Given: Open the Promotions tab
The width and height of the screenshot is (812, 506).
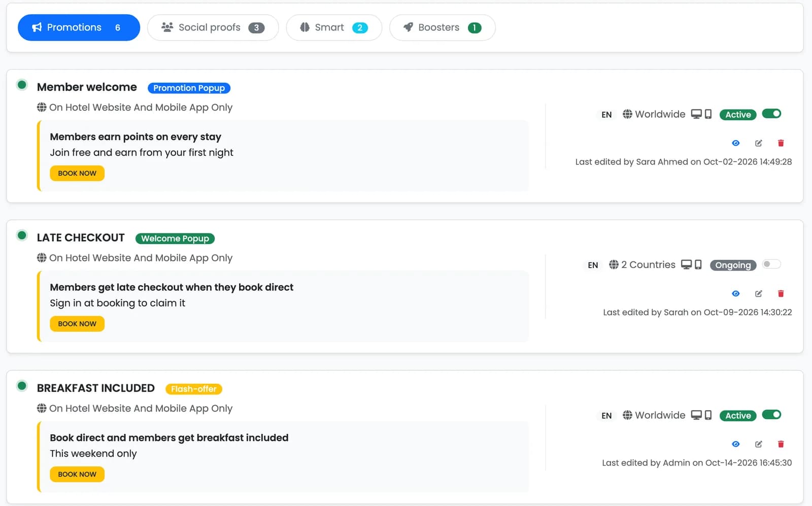Looking at the screenshot, I should [79, 27].
